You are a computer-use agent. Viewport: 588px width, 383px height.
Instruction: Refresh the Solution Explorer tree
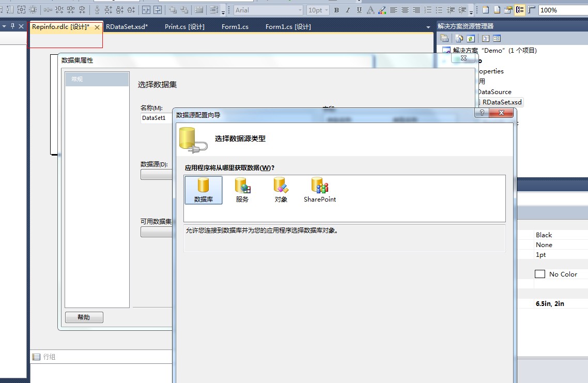coord(471,38)
